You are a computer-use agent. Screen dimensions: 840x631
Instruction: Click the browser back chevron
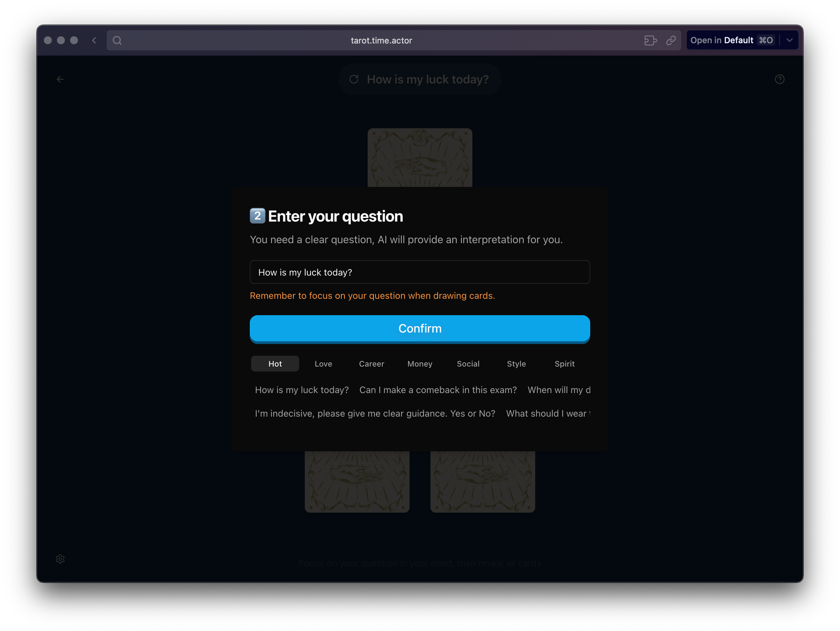(x=94, y=40)
